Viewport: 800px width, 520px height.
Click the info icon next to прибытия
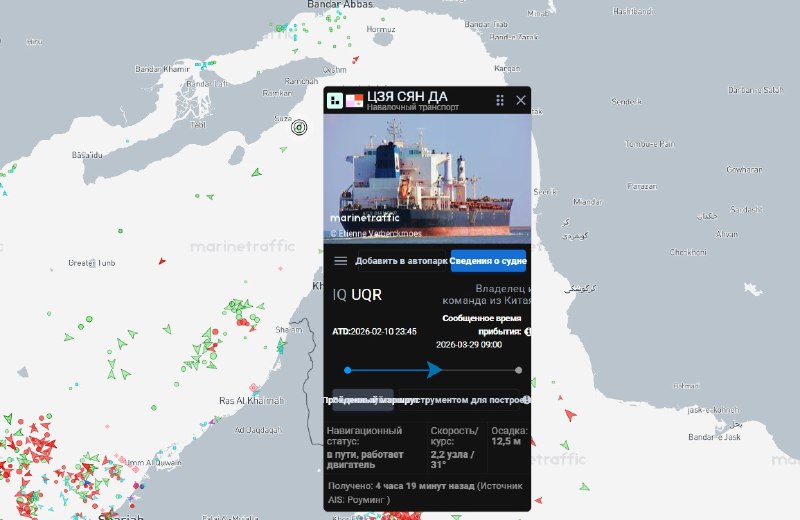(528, 332)
